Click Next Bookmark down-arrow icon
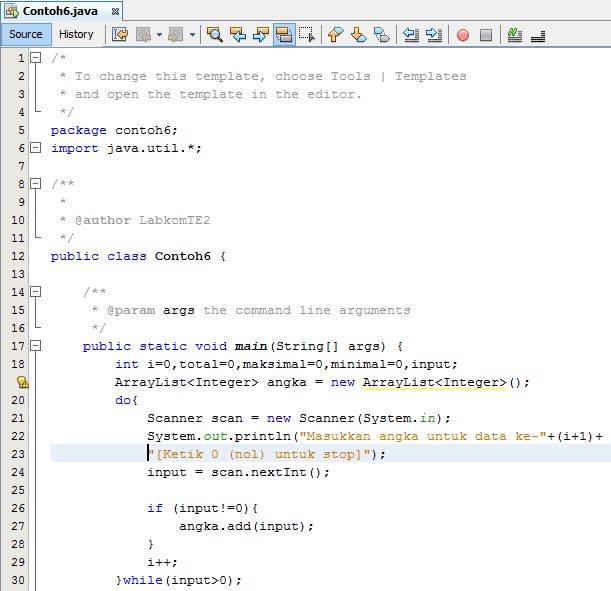The image size is (611, 591). pyautogui.click(x=358, y=35)
